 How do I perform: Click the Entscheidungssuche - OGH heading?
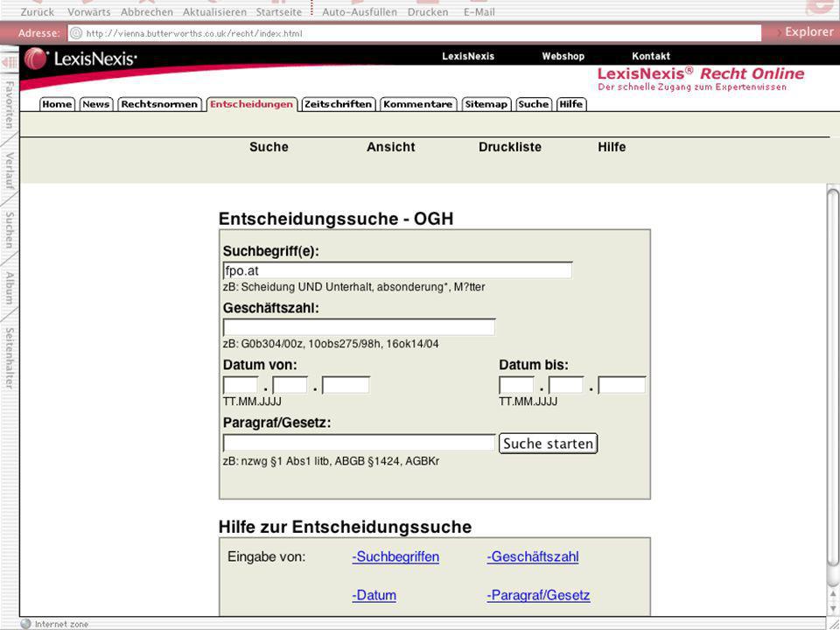coord(336,219)
